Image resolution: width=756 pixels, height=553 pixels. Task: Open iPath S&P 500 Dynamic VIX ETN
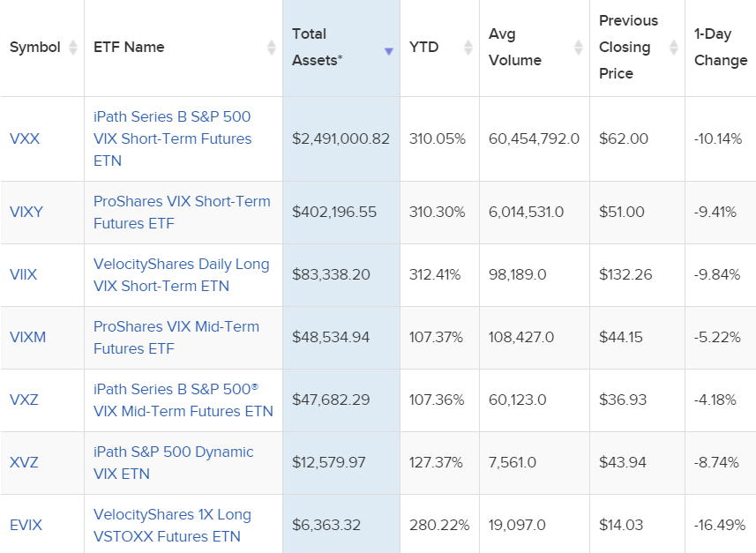pyautogui.click(x=173, y=462)
